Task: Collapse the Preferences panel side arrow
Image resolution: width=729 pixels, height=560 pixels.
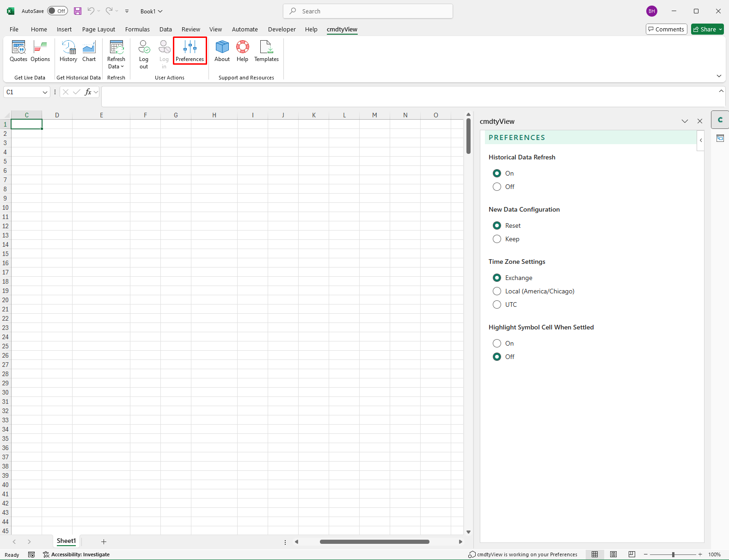Action: tap(701, 140)
